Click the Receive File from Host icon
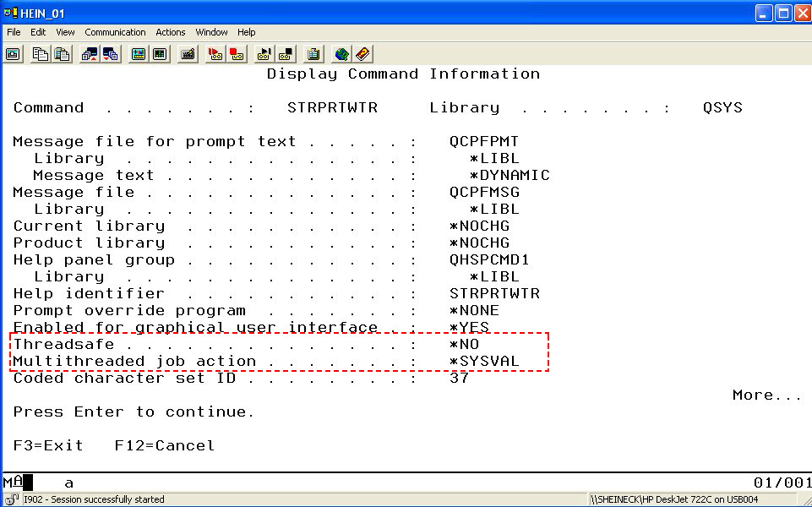The height and width of the screenshot is (507, 812). click(110, 54)
